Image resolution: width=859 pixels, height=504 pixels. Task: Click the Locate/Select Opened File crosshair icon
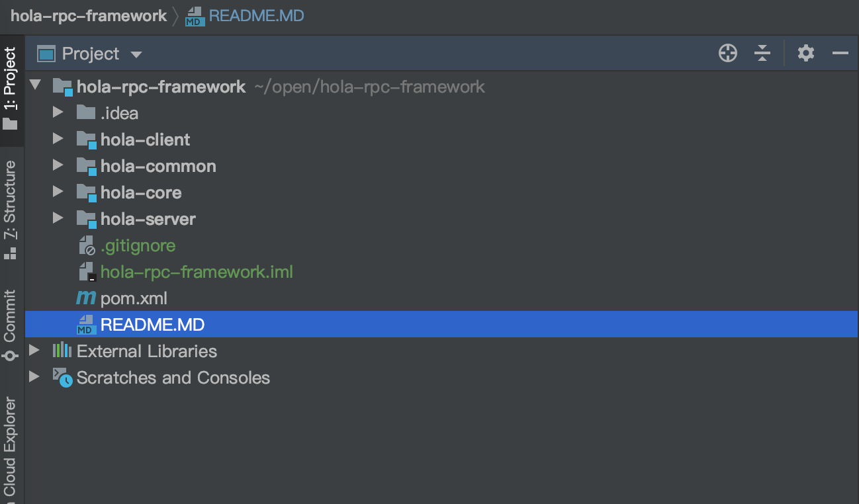click(728, 54)
